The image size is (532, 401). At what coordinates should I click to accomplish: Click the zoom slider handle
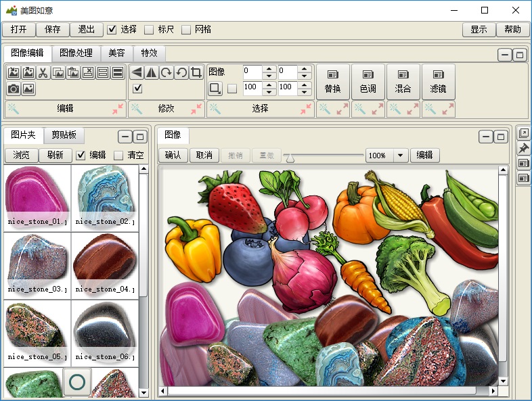[x=290, y=158]
